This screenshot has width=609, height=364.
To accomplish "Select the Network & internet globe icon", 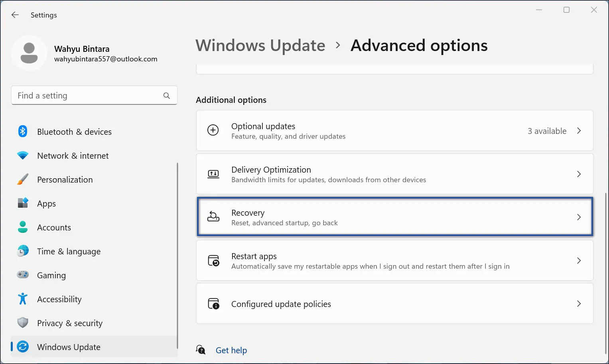I will [x=23, y=155].
